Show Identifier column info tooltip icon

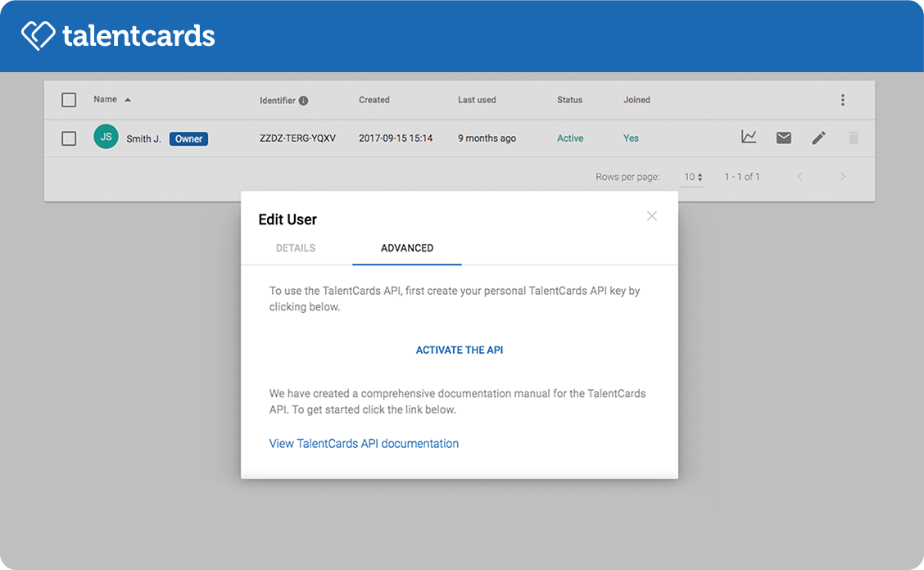coord(303,100)
